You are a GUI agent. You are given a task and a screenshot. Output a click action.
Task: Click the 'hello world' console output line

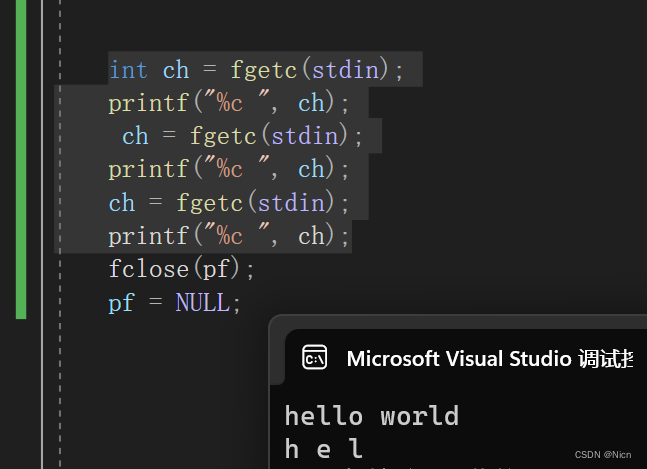click(371, 416)
